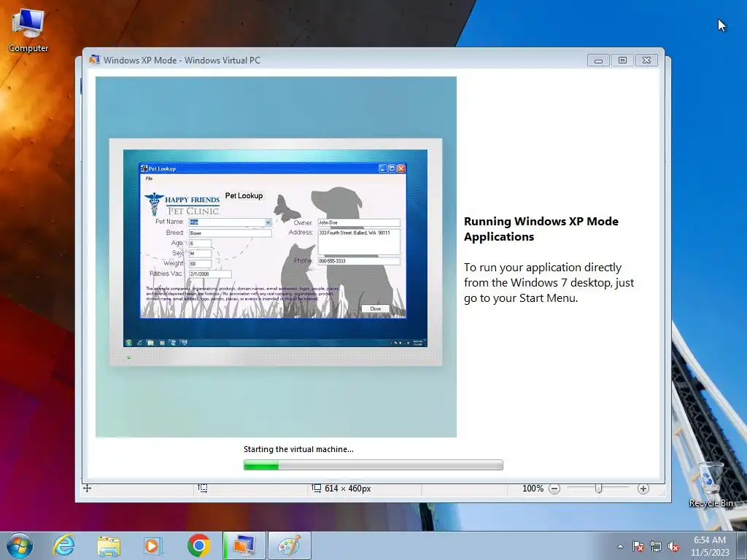Switch to the Paint taskbar button
747x560 pixels.
(x=289, y=545)
